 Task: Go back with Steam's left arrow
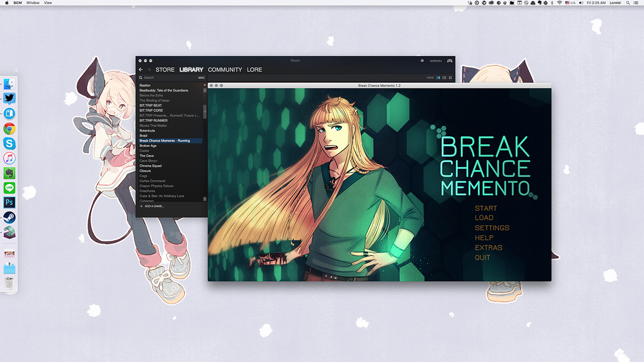click(141, 70)
